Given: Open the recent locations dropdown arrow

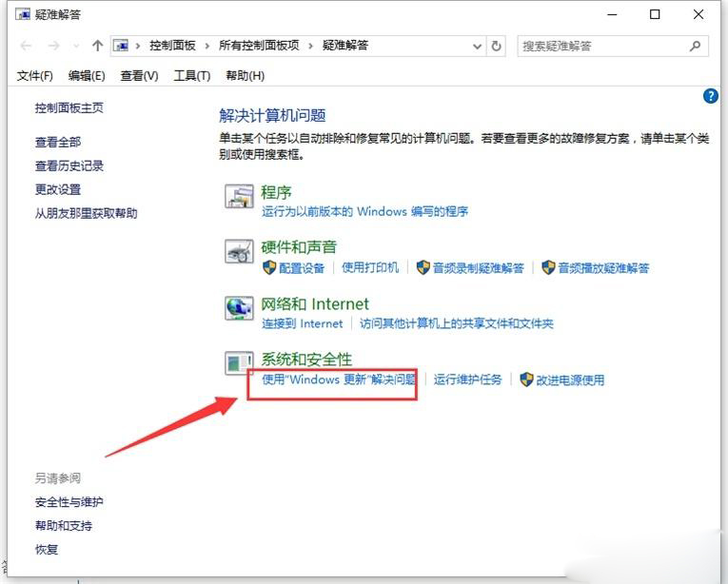Looking at the screenshot, I should 76,46.
